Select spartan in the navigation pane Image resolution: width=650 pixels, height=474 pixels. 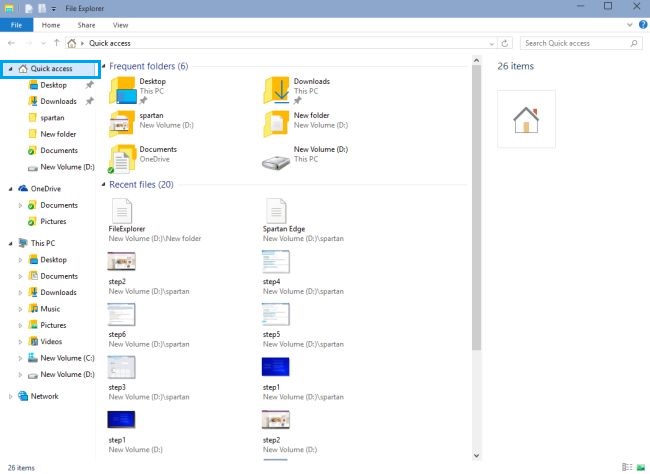pos(52,118)
